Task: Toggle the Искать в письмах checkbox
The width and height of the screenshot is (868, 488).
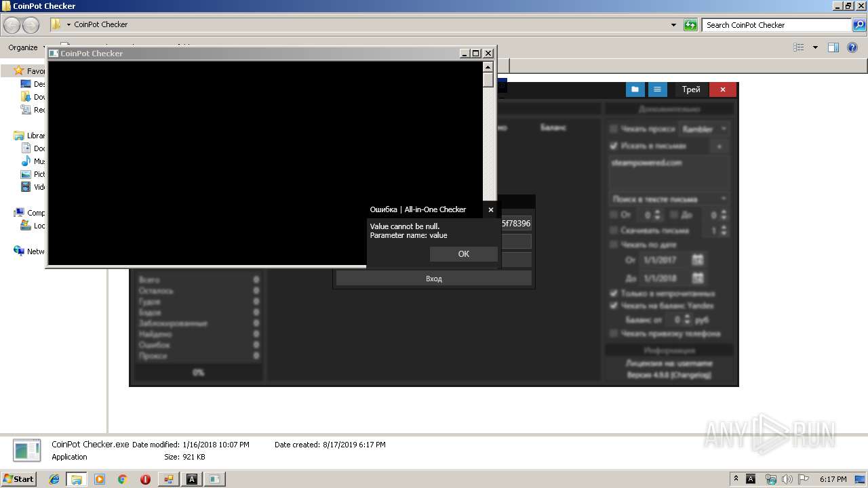Action: point(614,146)
